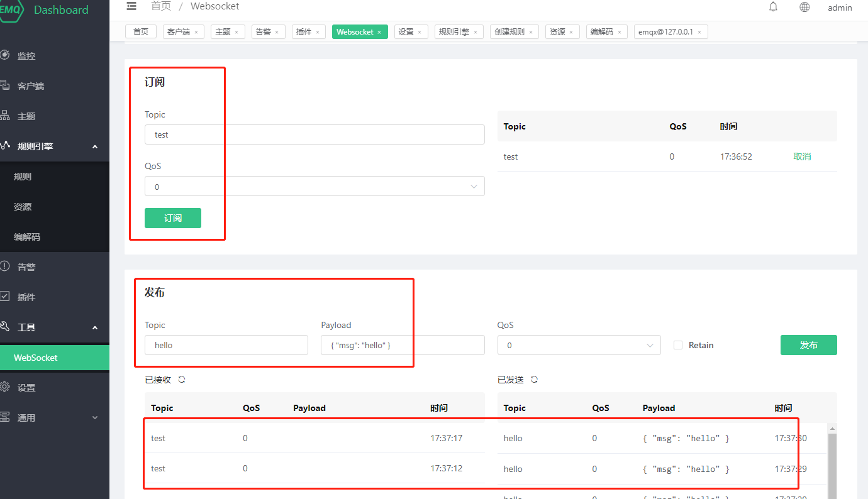Click the green 发布 button
Viewport: 868px width, 499px height.
tap(809, 345)
